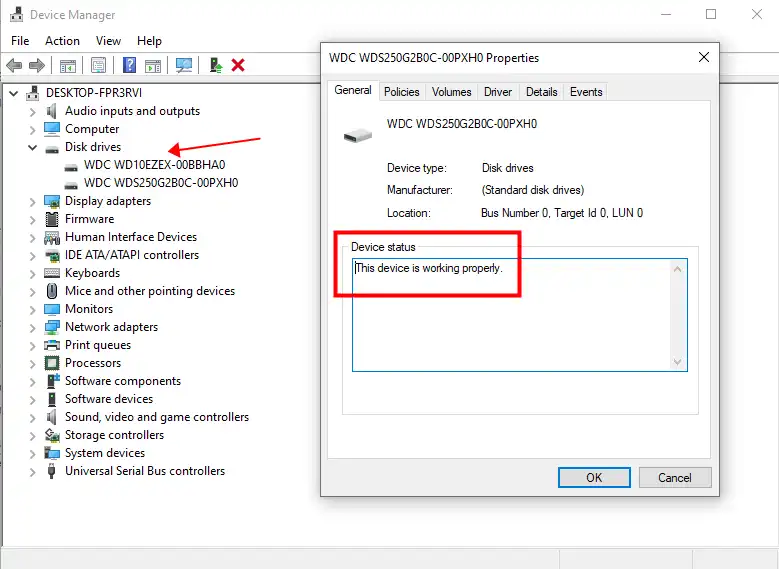Click the Human Interface Devices icon
This screenshot has width=779, height=569.
tap(52, 238)
